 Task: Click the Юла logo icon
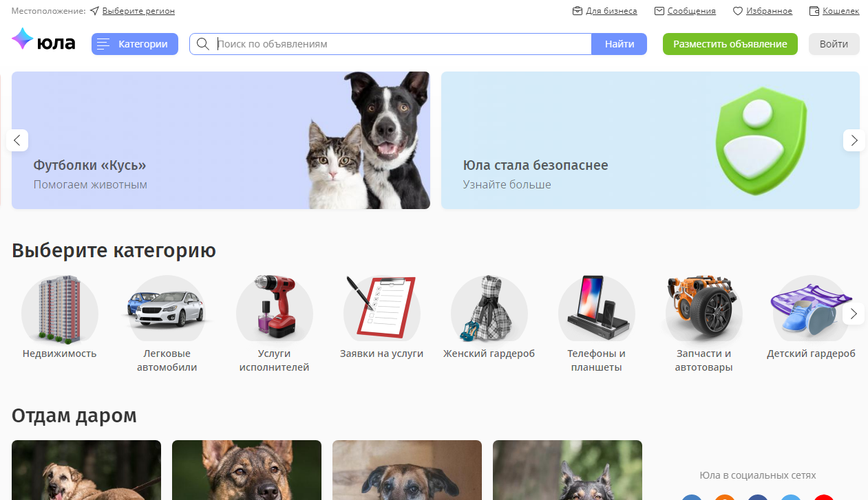(22, 39)
